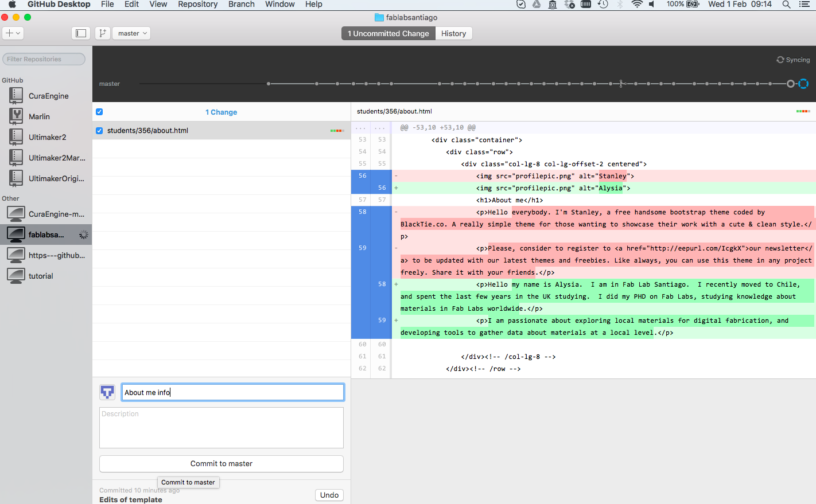Select removed diff line 56 in gutter
Image resolution: width=816 pixels, height=504 pixels.
coord(362,176)
